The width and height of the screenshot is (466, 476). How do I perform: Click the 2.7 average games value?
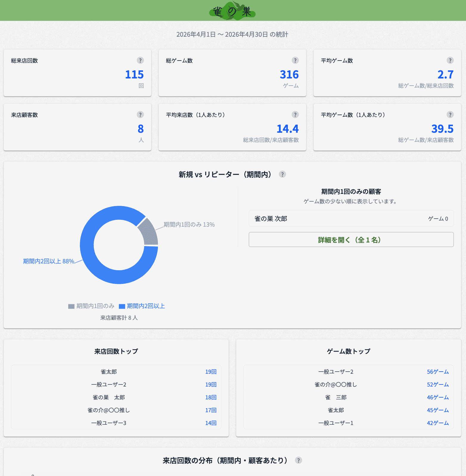tap(445, 75)
